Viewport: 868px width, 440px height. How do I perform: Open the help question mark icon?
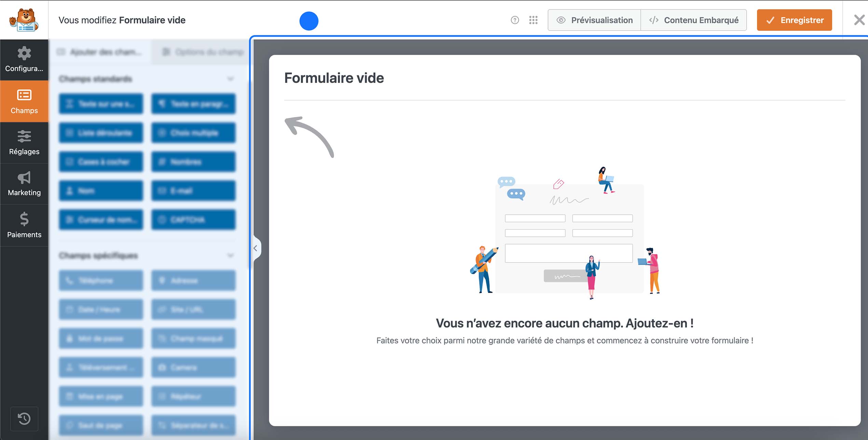click(514, 20)
